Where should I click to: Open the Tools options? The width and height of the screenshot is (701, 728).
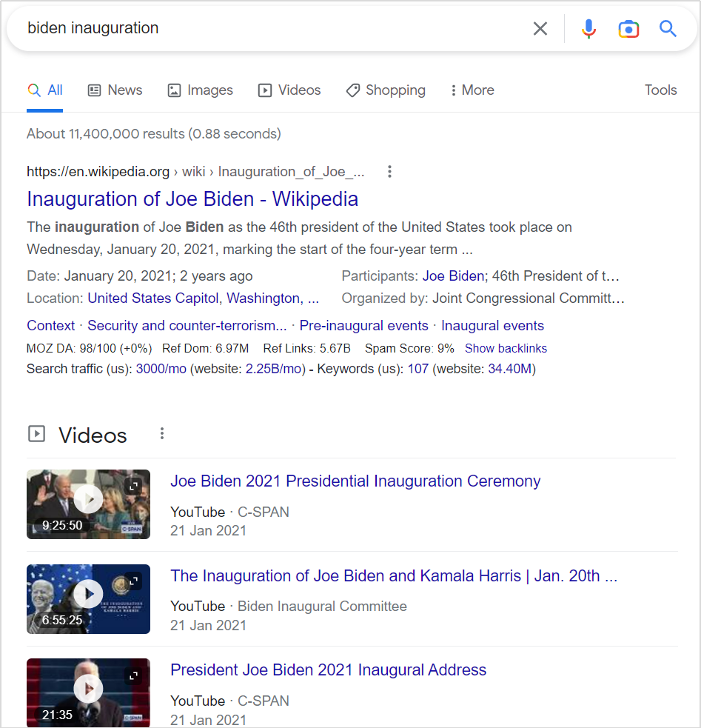(x=660, y=90)
